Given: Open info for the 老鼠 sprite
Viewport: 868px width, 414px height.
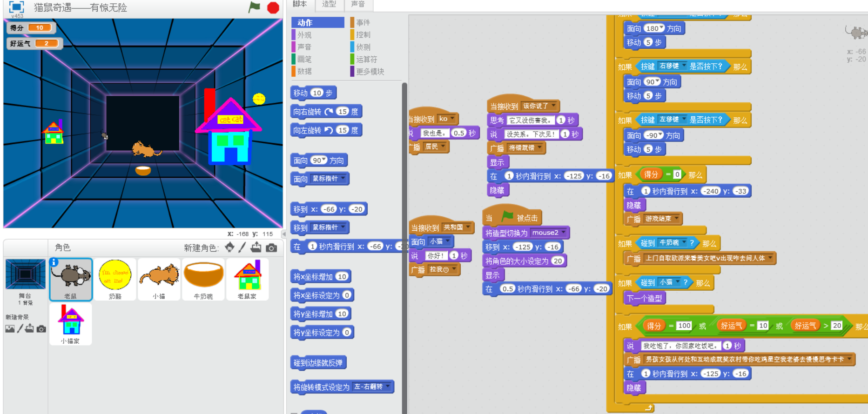Looking at the screenshot, I should tap(54, 262).
